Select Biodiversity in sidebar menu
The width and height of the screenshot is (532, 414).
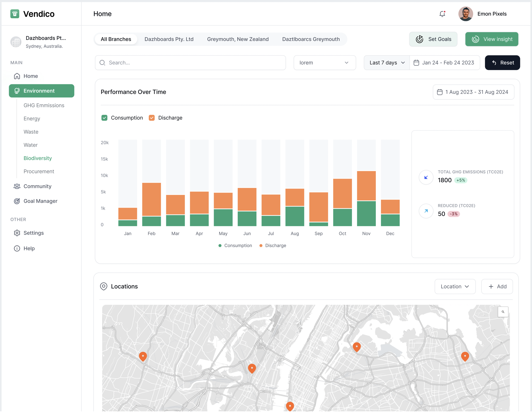click(38, 158)
